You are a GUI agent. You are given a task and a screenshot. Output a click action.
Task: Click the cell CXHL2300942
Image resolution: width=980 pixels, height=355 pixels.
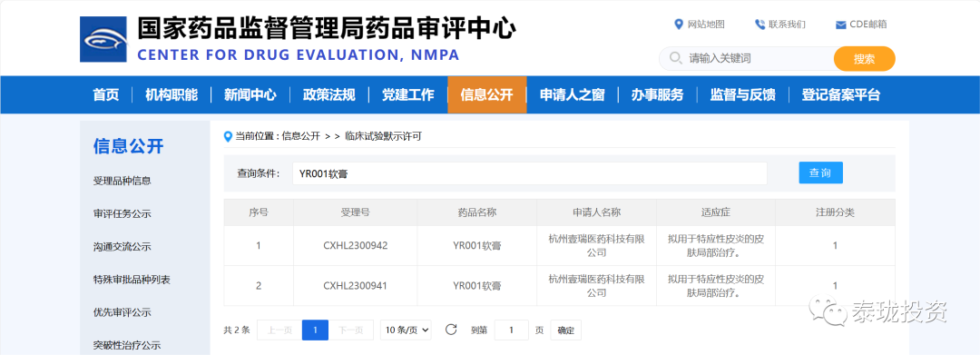(355, 246)
